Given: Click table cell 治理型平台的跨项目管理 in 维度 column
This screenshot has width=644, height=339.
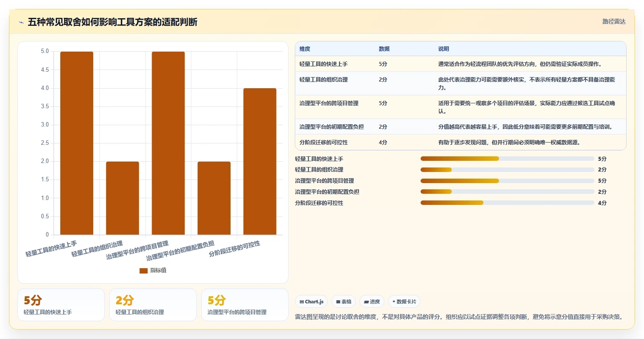Looking at the screenshot, I should tap(329, 103).
